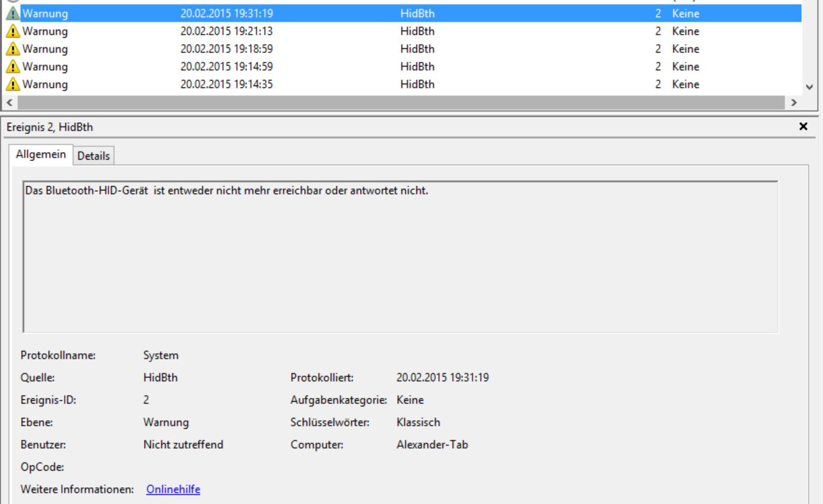Click the Ereignis 2, HidBth pane title

click(49, 127)
